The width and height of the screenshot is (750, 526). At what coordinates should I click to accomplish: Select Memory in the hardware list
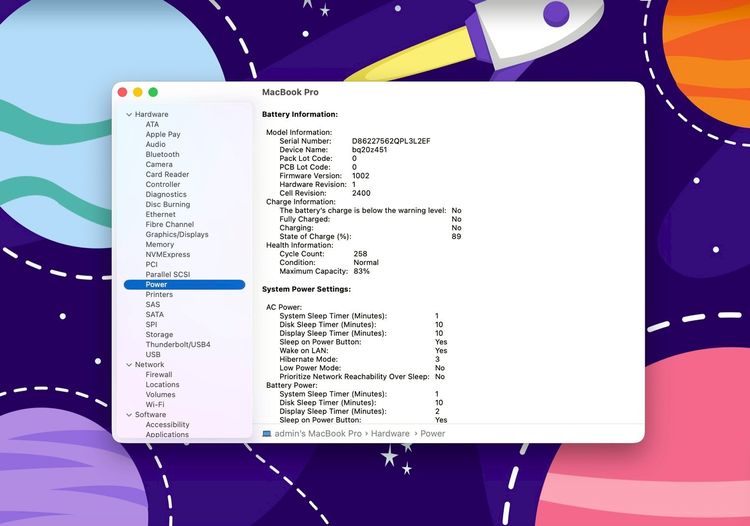click(x=159, y=245)
